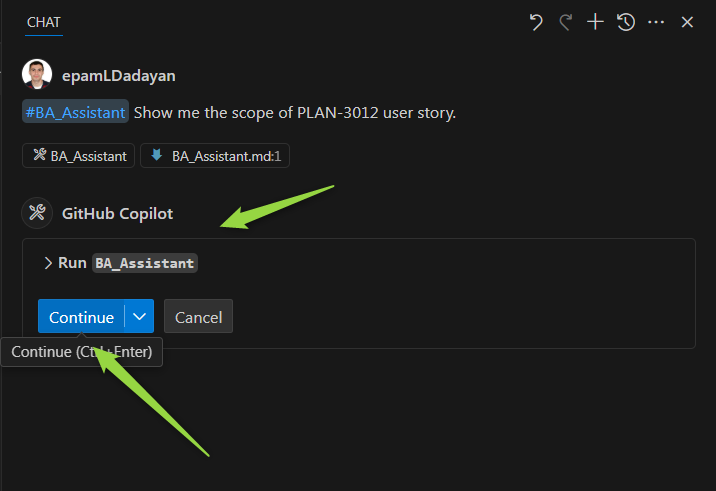Click the undo last request icon
Viewport: 716px width, 491px height.
coord(536,22)
